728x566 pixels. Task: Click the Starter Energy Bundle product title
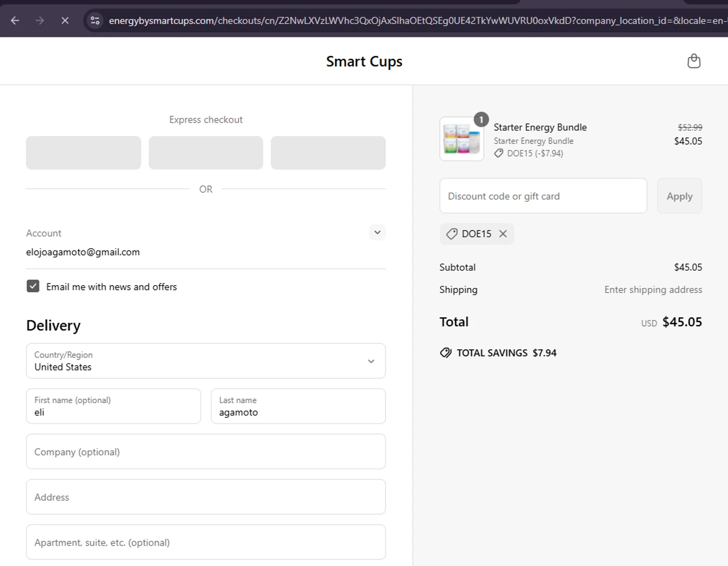[540, 127]
